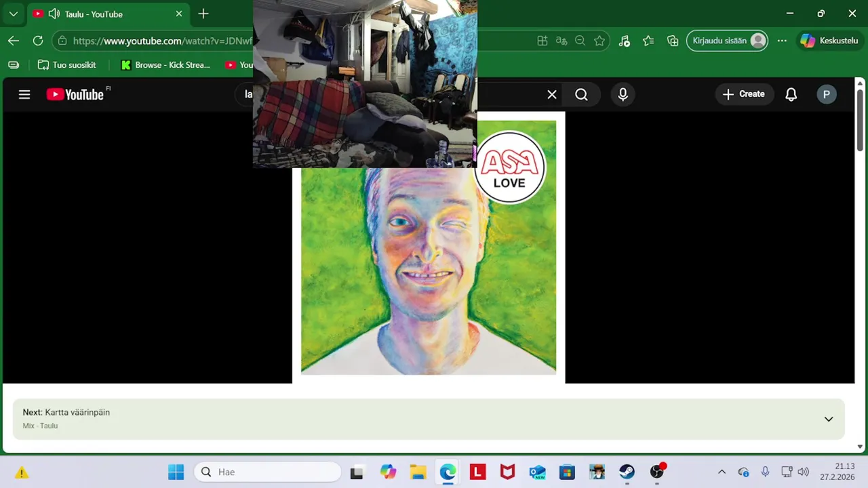The width and height of the screenshot is (868, 488).
Task: Open Task View from the taskbar
Action: pyautogui.click(x=357, y=472)
